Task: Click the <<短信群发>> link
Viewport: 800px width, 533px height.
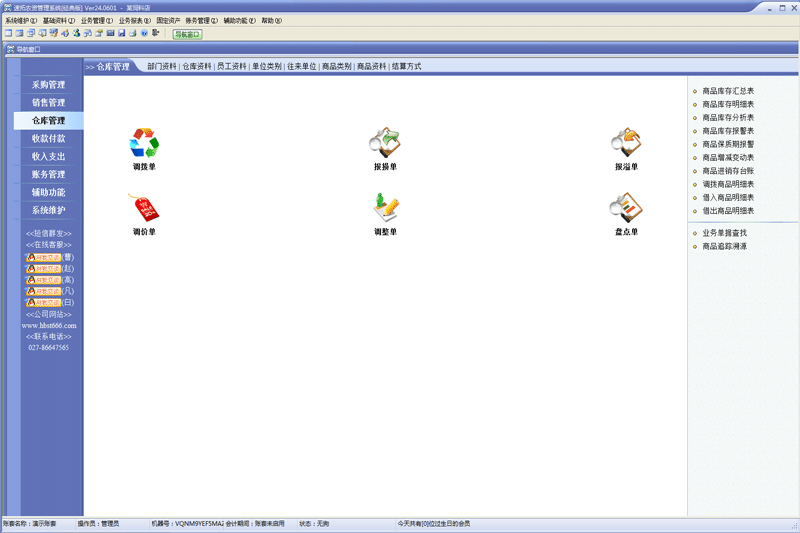Action: click(x=48, y=234)
